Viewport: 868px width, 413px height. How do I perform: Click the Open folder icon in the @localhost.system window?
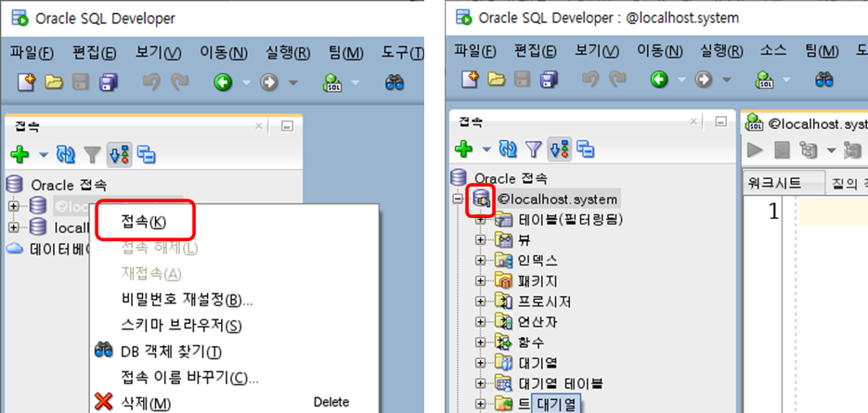(496, 79)
